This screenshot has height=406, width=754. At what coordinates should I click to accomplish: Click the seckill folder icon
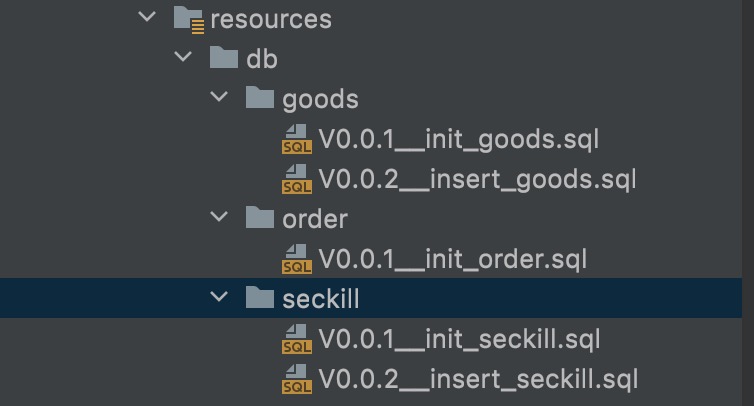(x=260, y=297)
